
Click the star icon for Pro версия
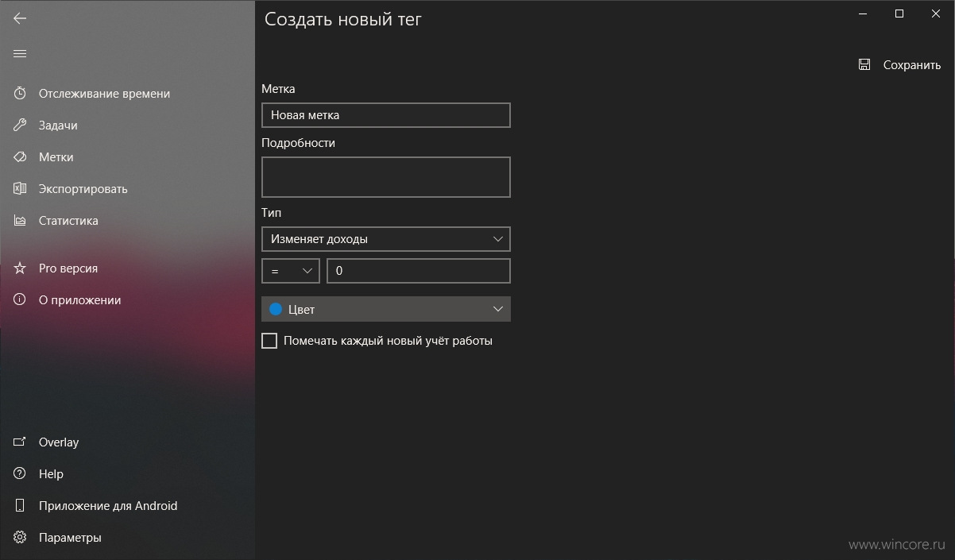click(20, 268)
